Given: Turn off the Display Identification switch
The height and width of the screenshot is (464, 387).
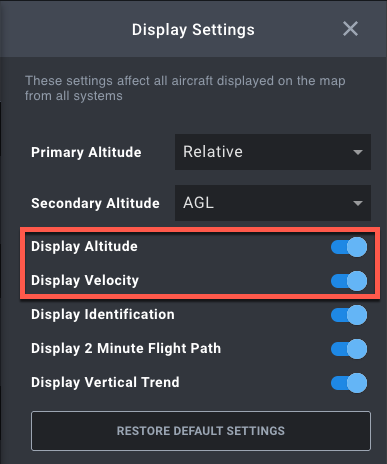Looking at the screenshot, I should click(349, 315).
